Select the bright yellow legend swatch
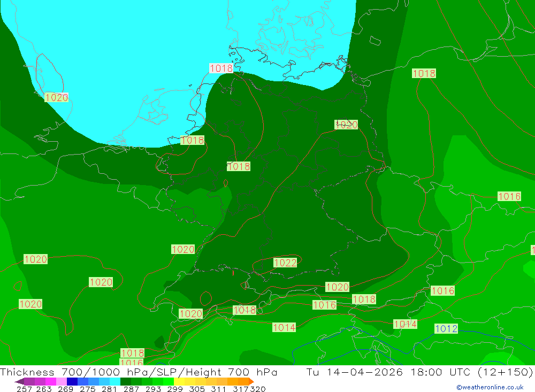 pyautogui.click(x=179, y=381)
